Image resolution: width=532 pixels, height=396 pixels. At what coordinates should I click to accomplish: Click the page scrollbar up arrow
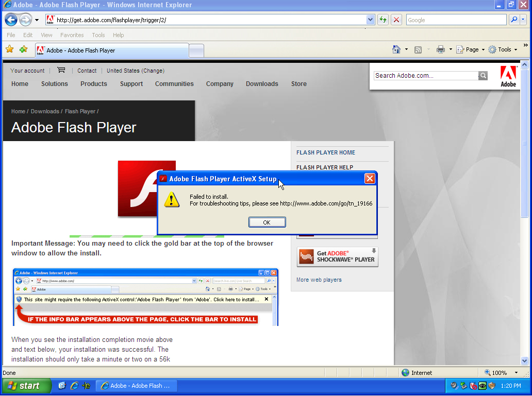coord(525,64)
